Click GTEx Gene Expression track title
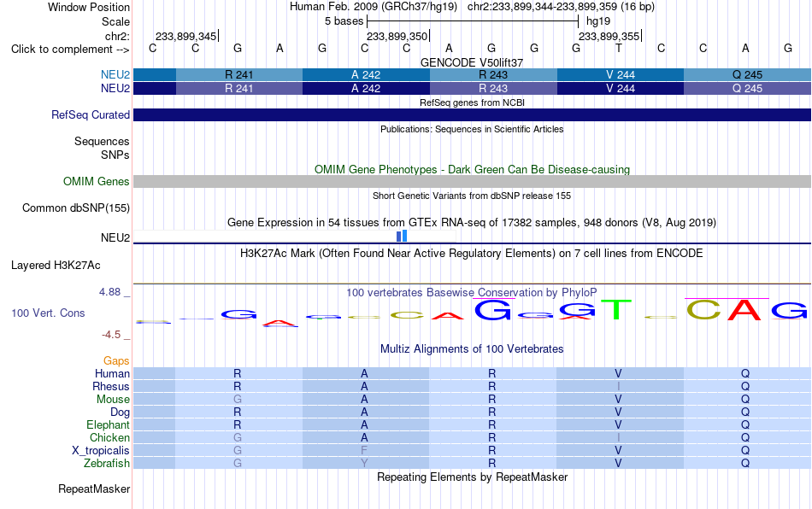This screenshot has width=812, height=509. coord(472,222)
